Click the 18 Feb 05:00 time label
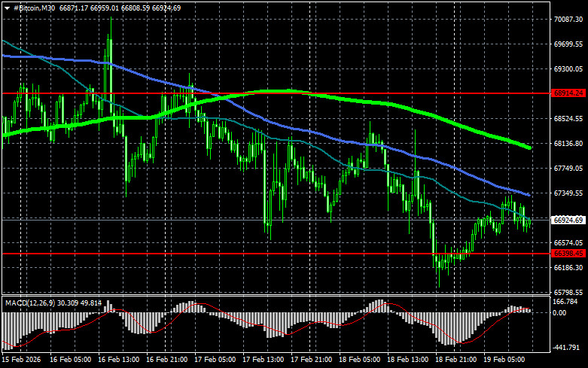588x368 pixels. click(360, 360)
